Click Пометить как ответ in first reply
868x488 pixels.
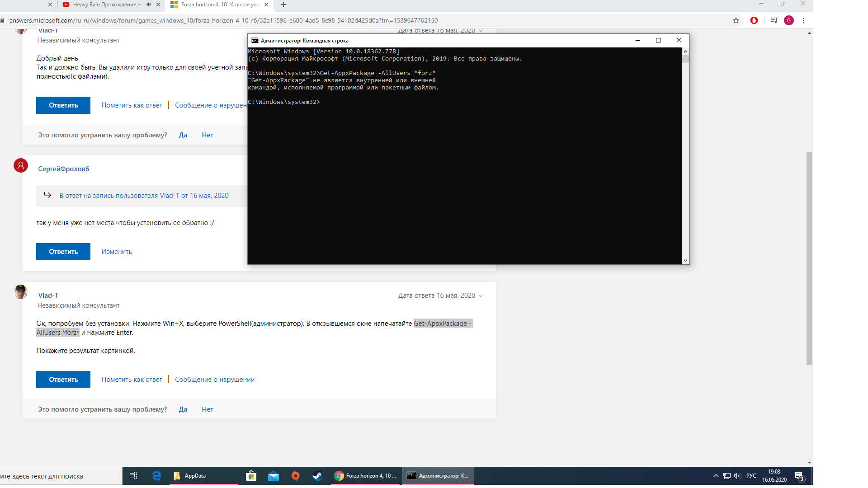point(132,105)
